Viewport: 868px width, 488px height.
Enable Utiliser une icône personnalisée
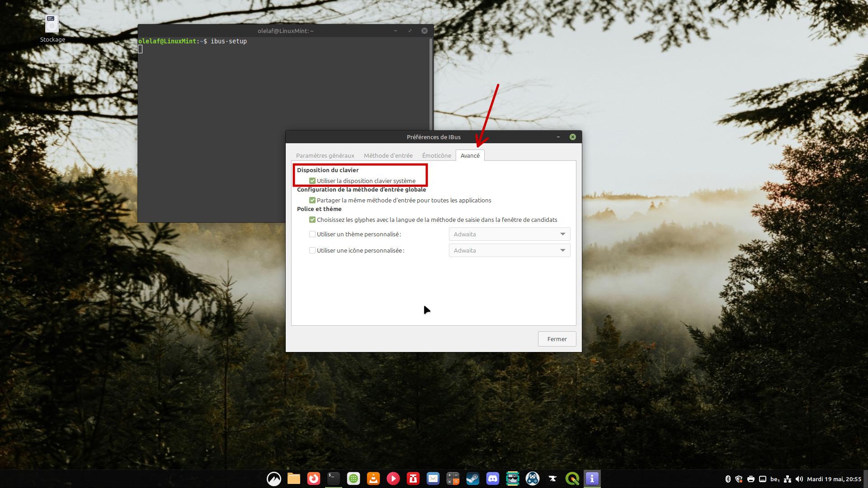tap(312, 250)
